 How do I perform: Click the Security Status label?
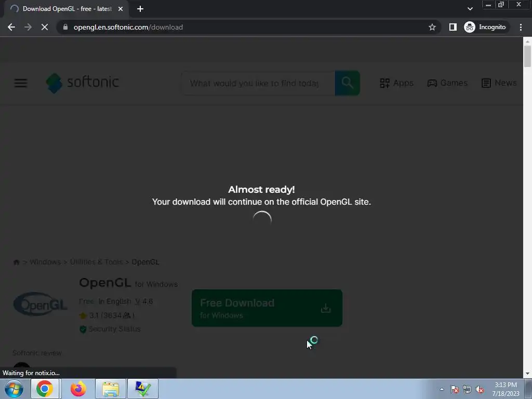coord(114,329)
